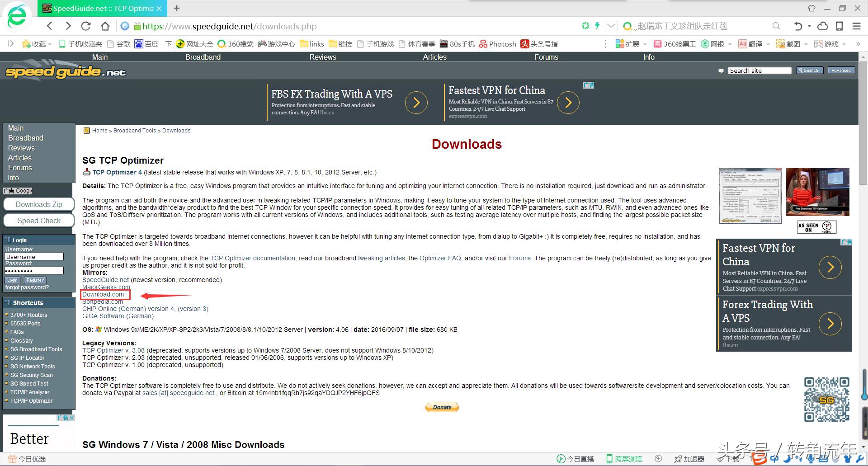Open the Articles top navigation menu
The height and width of the screenshot is (466, 868).
click(x=435, y=57)
